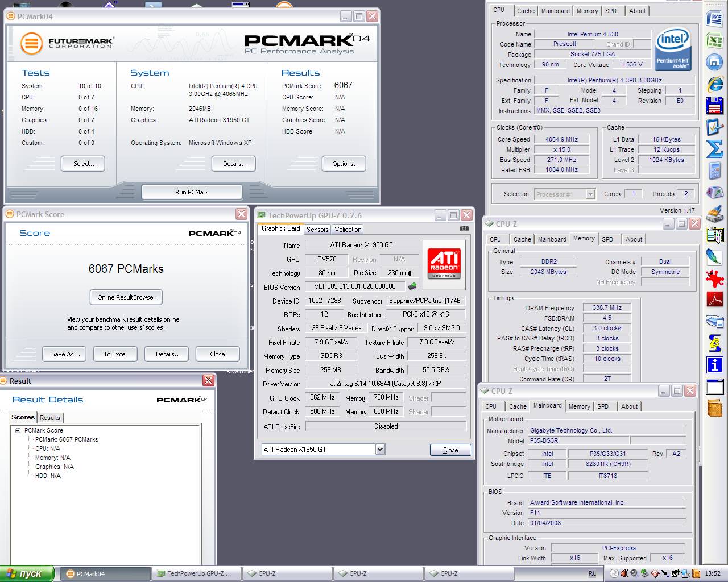This screenshot has height=582, width=728.
Task: Click the 'PCMark: 6067 PCMarks' tree item
Action: pyautogui.click(x=67, y=439)
